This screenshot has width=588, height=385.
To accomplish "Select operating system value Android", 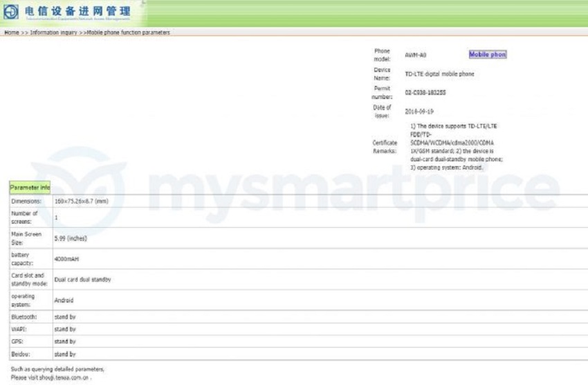I will (64, 301).
